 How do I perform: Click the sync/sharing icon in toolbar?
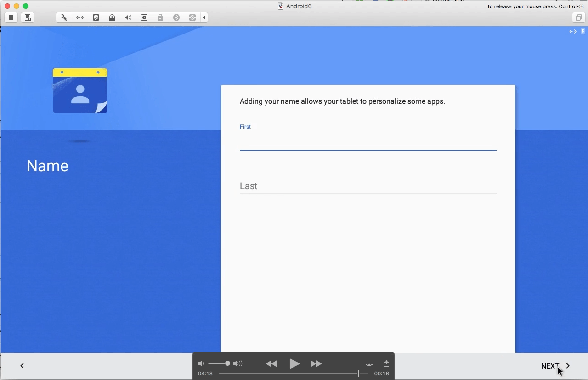click(192, 17)
